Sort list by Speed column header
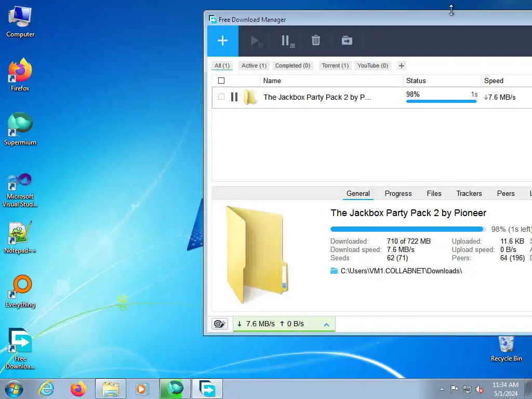The width and height of the screenshot is (532, 399). coord(506,81)
